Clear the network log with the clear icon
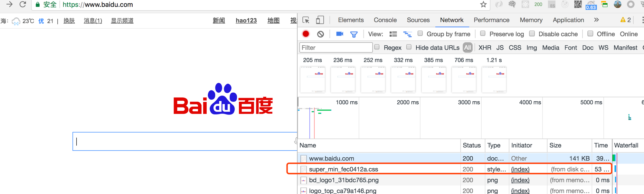 point(320,34)
